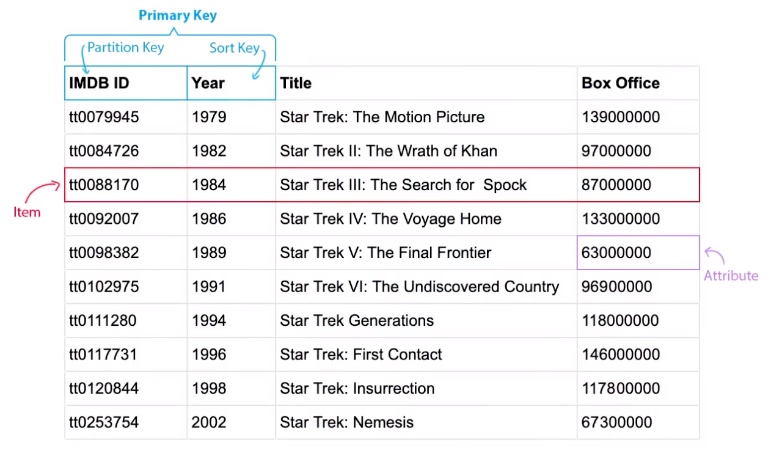
Task: Click Star Trek: The Motion Picture title
Action: point(382,117)
